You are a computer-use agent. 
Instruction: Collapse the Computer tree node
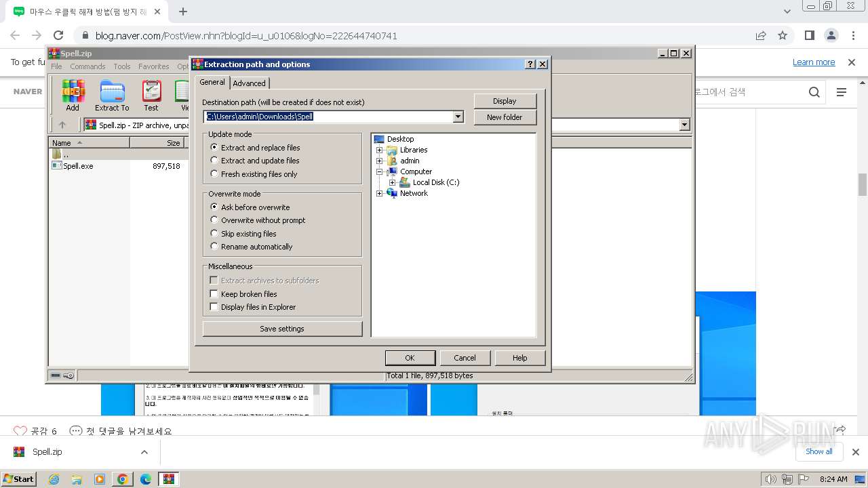click(x=380, y=171)
